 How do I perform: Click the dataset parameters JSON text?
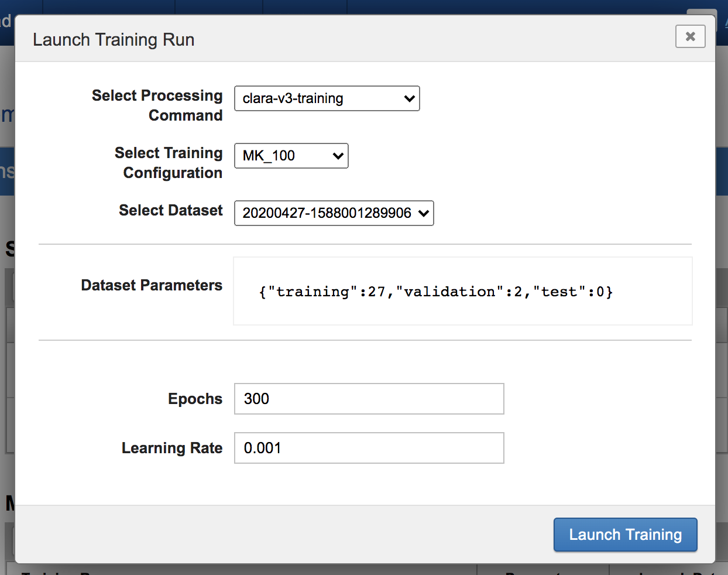point(435,292)
